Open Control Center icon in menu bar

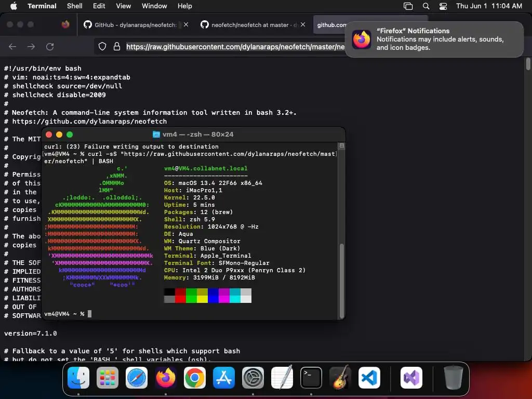tap(443, 6)
